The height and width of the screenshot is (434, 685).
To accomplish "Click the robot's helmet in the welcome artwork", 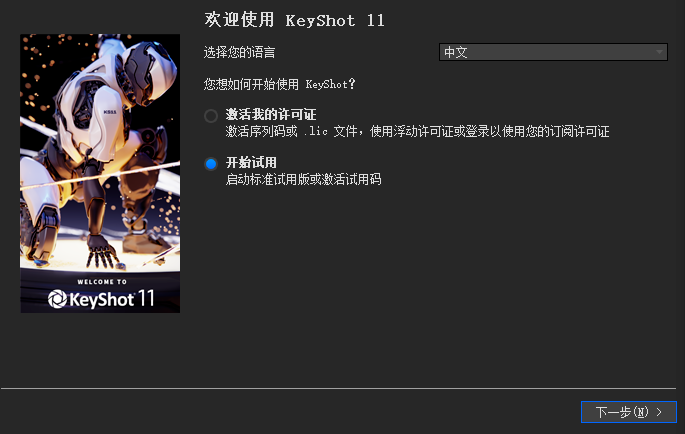I will pyautogui.click(x=150, y=70).
